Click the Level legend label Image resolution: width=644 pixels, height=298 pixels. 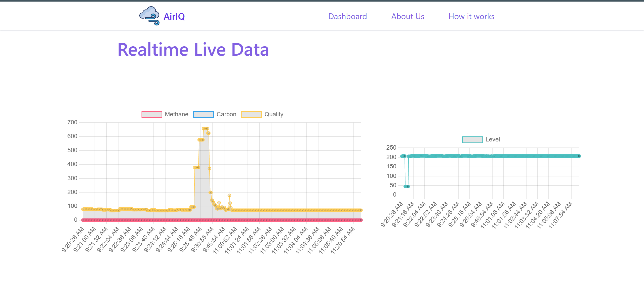(x=492, y=140)
